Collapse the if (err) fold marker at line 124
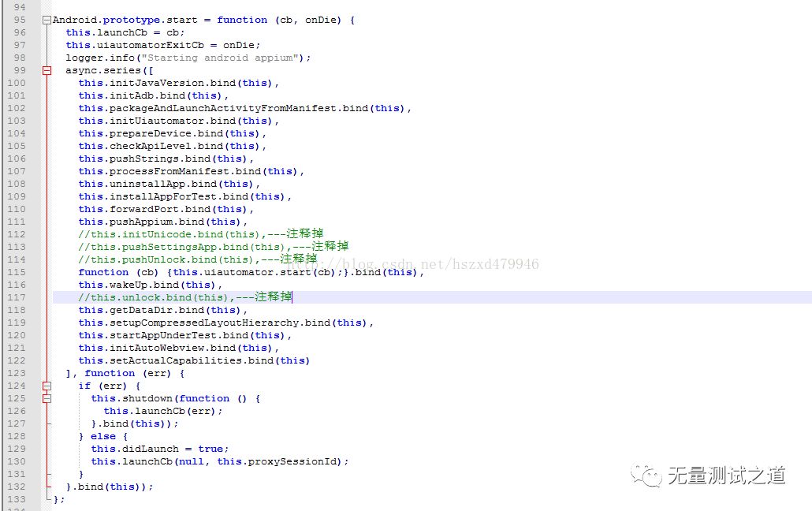This screenshot has height=511, width=812. (x=47, y=386)
